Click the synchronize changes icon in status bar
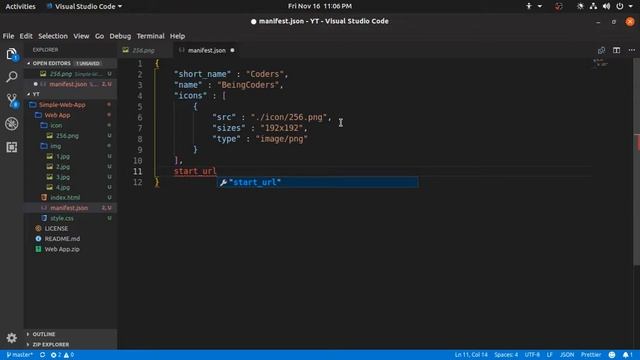 pos(42,355)
